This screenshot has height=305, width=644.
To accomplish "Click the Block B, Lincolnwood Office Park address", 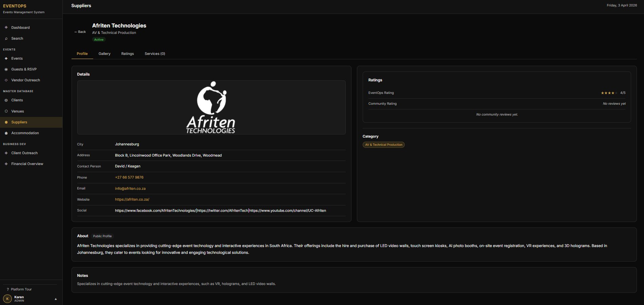I will tap(168, 156).
